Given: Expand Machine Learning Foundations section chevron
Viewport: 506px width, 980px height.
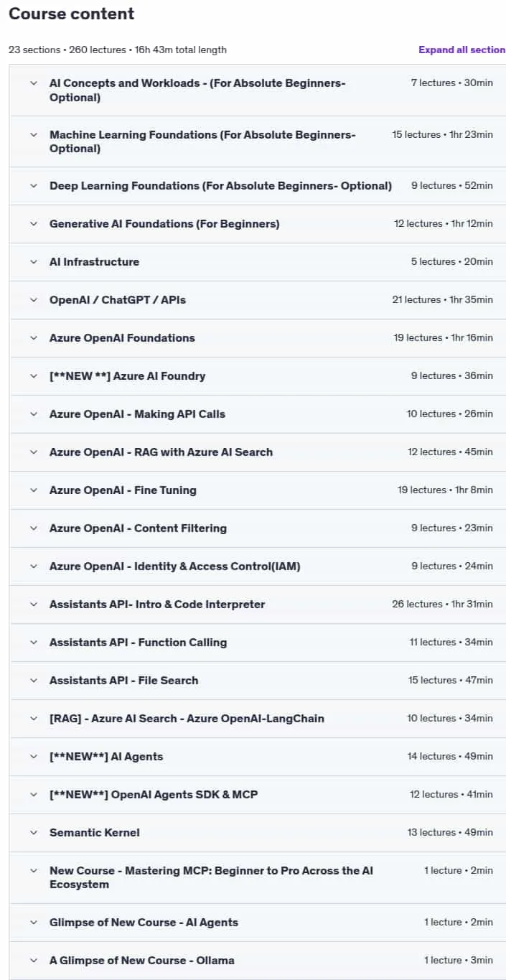Looking at the screenshot, I should (x=34, y=135).
